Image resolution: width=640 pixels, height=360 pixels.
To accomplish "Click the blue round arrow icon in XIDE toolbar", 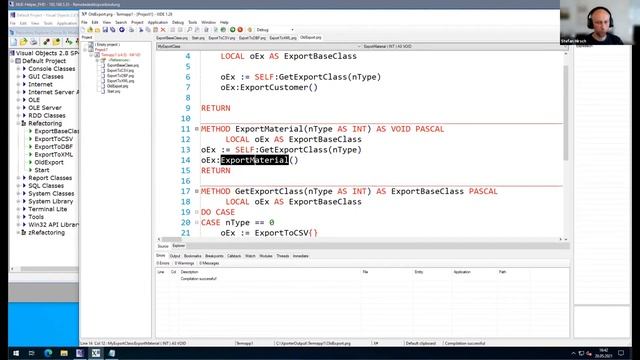I will tap(122, 30).
